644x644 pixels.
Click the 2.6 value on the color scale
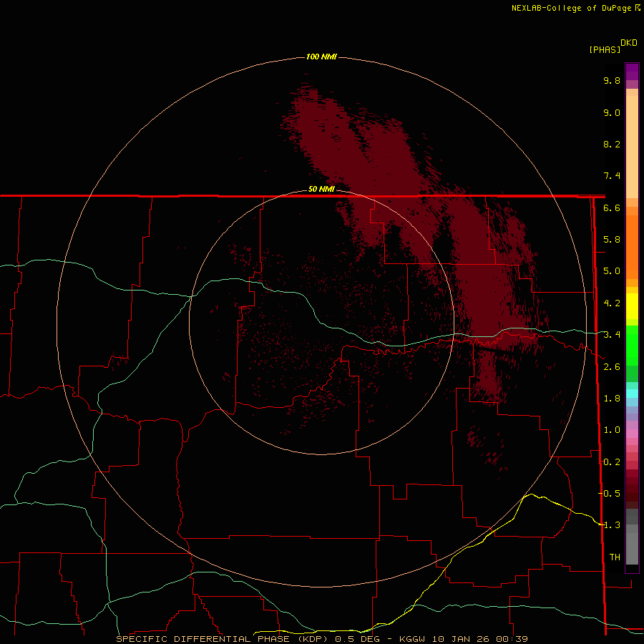[612, 367]
